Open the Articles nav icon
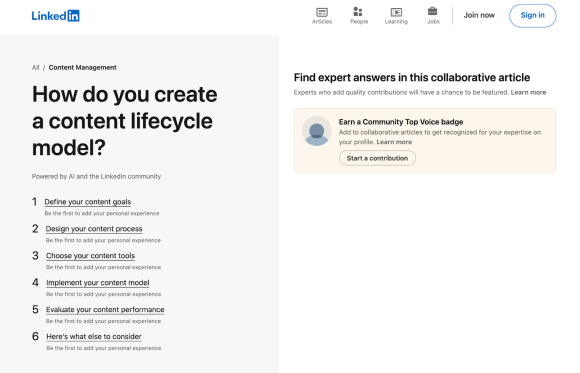The width and height of the screenshot is (580, 373). point(322,16)
